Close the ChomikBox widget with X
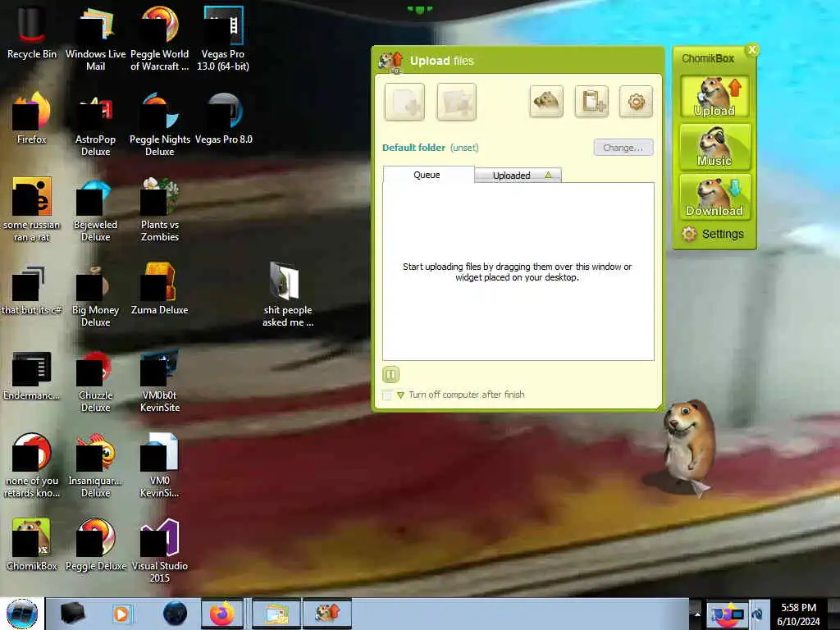 [752, 50]
